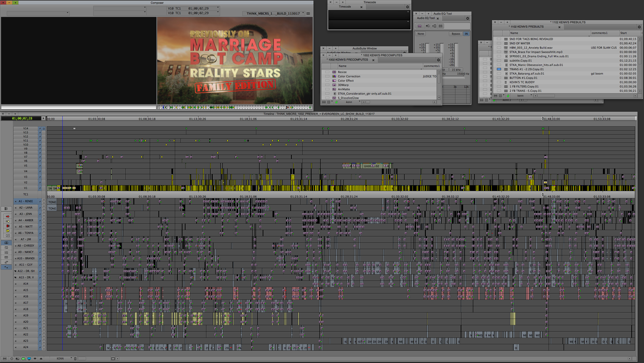Image resolution: width=644 pixels, height=363 pixels.
Task: Click the render effect icon in Audio EQ Tool
Action: click(x=434, y=26)
